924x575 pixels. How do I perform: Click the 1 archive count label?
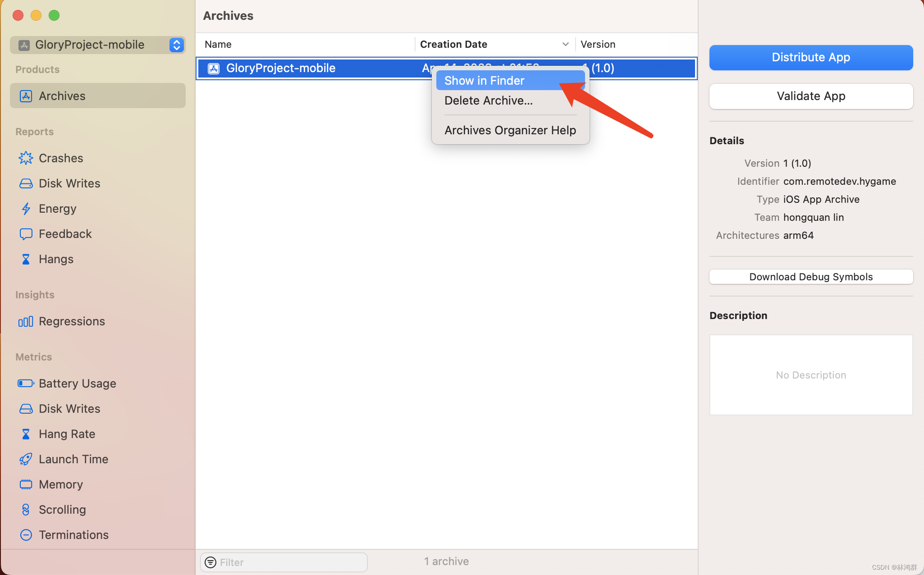(446, 561)
